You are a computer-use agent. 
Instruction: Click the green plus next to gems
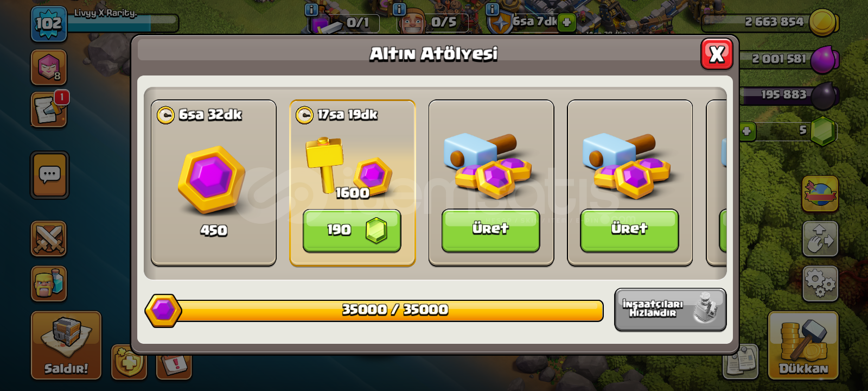tap(747, 131)
